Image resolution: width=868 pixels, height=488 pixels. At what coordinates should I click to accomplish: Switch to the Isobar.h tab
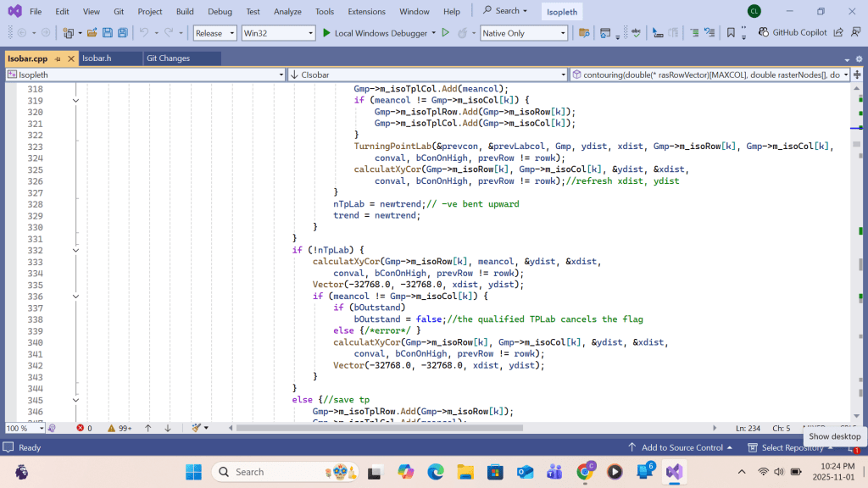point(97,58)
